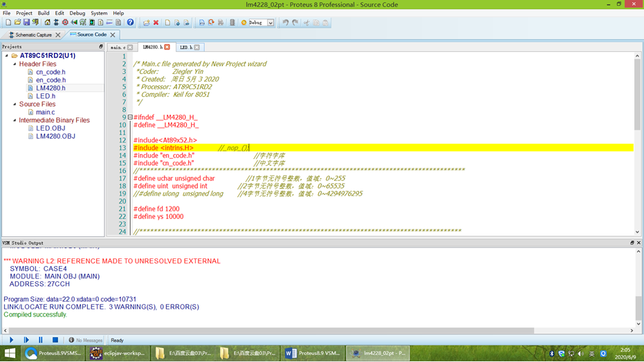Open the System menu

[99, 13]
